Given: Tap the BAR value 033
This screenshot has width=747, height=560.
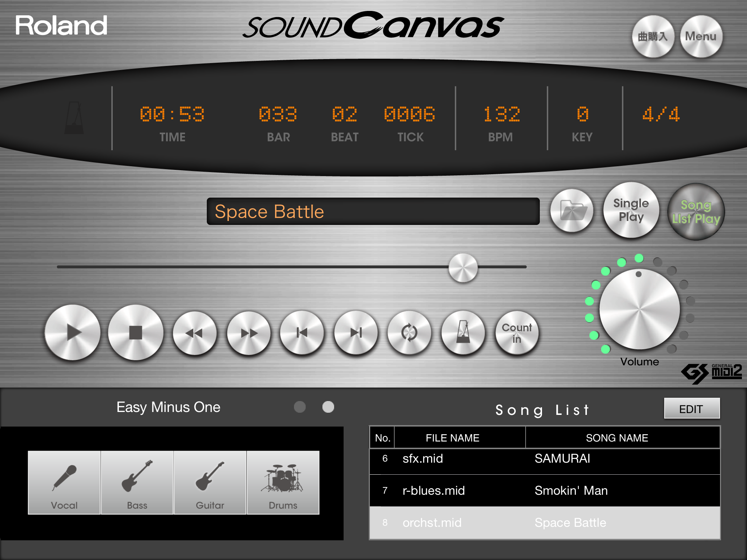Looking at the screenshot, I should (x=278, y=114).
